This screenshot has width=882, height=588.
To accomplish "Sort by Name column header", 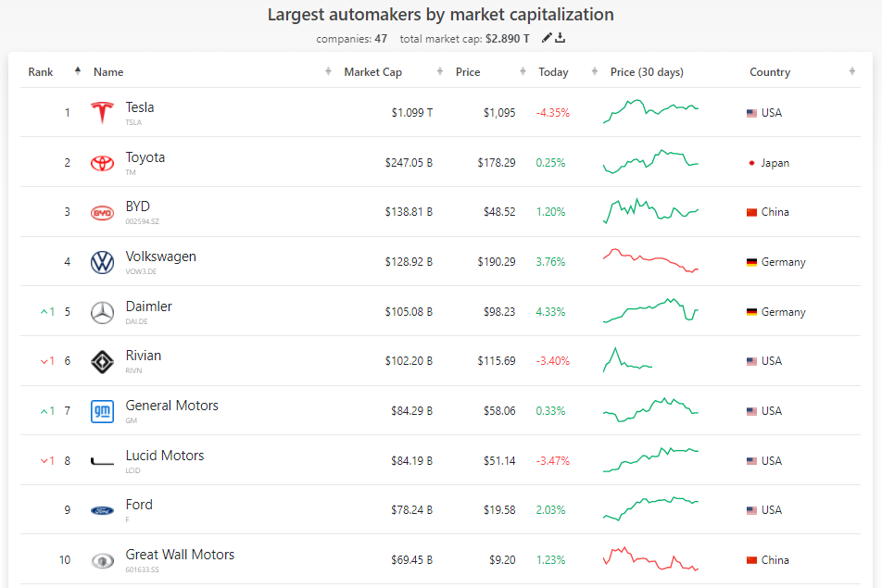I will (108, 72).
